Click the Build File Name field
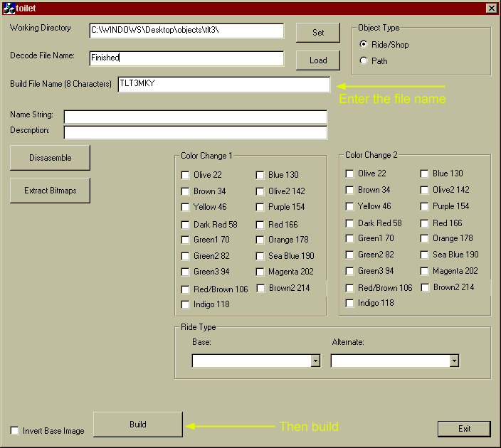 click(224, 85)
